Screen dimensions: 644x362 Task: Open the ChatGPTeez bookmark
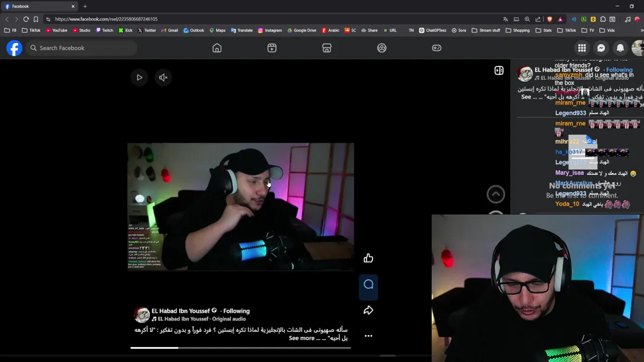(432, 30)
